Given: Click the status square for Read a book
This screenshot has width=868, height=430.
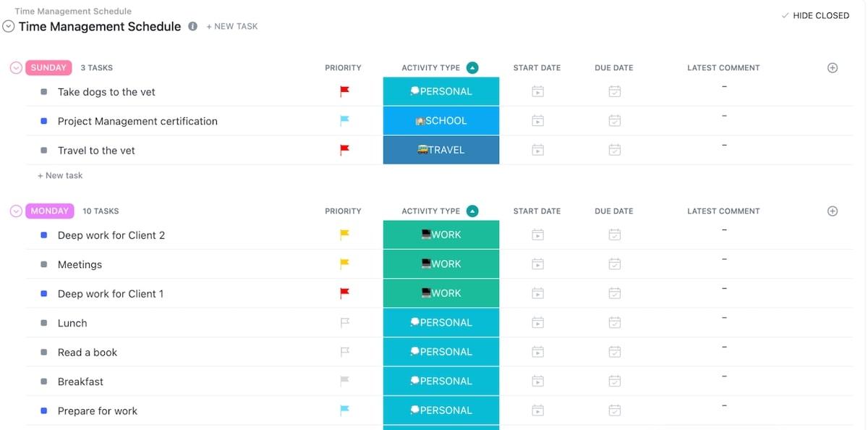Looking at the screenshot, I should (44, 353).
